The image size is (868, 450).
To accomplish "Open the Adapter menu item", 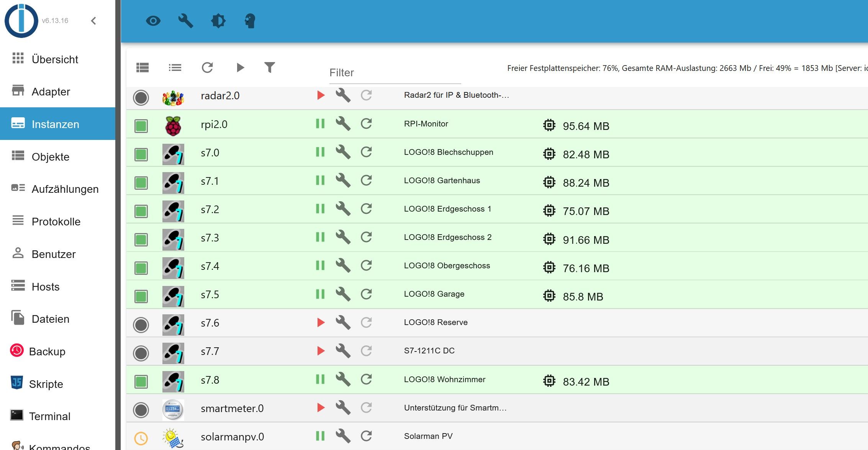I will 51,92.
